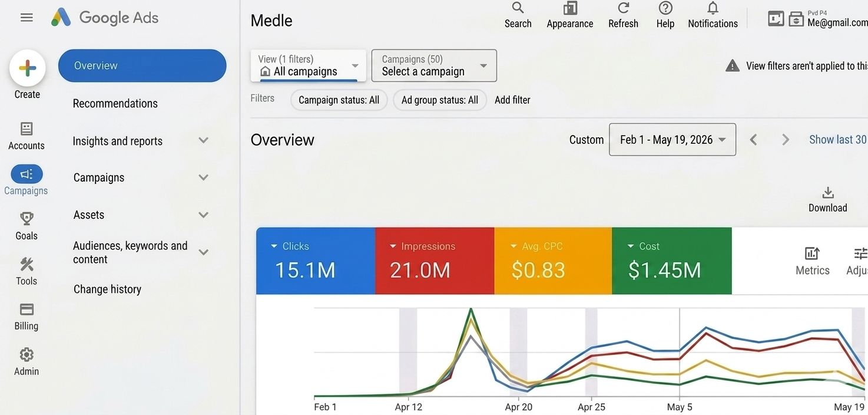This screenshot has width=868, height=415.
Task: Click the Me@gmail.com account label
Action: 837,23
